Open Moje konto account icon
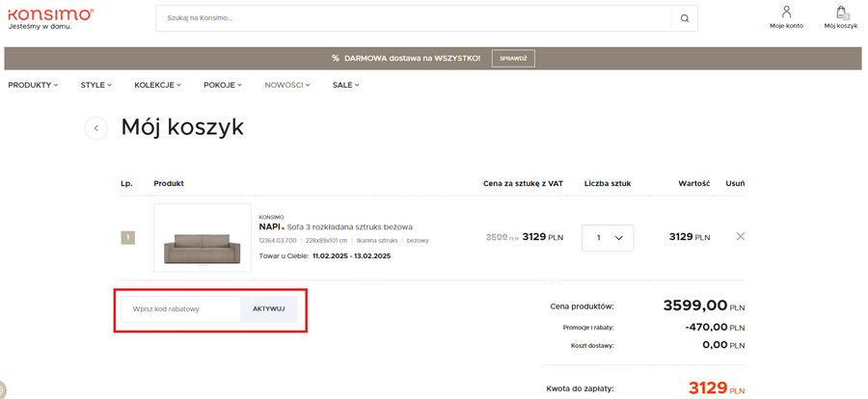This screenshot has width=868, height=399. (786, 16)
